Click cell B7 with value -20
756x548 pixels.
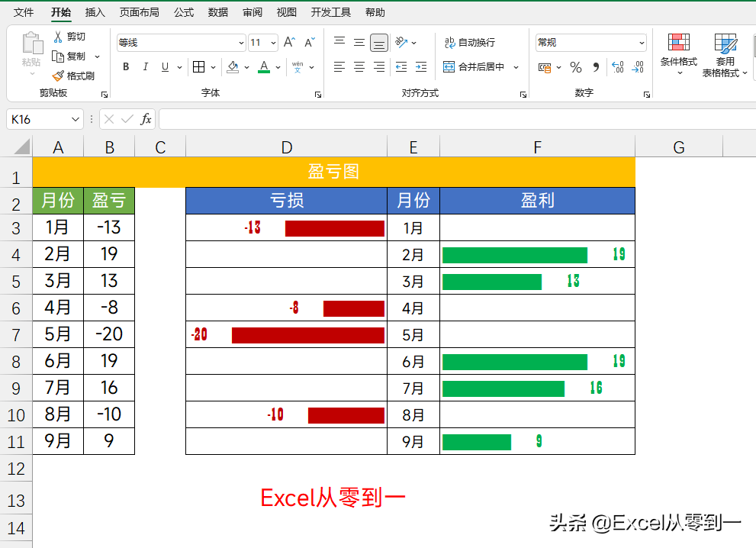click(x=109, y=334)
